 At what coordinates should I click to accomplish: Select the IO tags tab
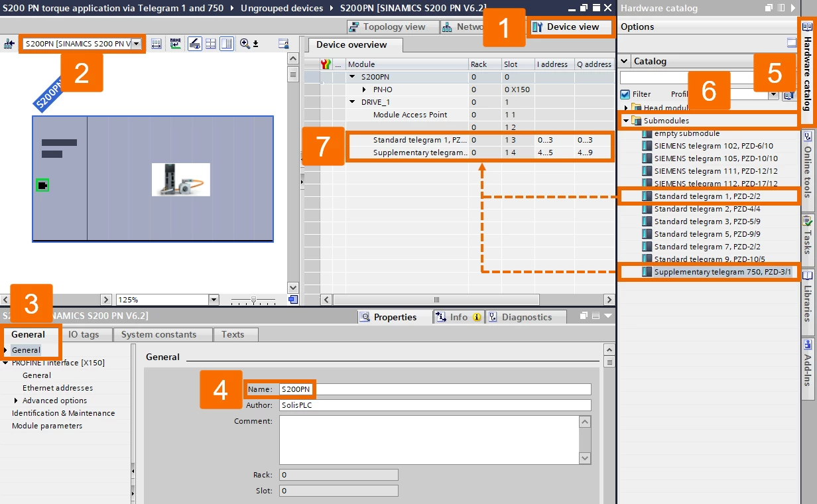84,335
